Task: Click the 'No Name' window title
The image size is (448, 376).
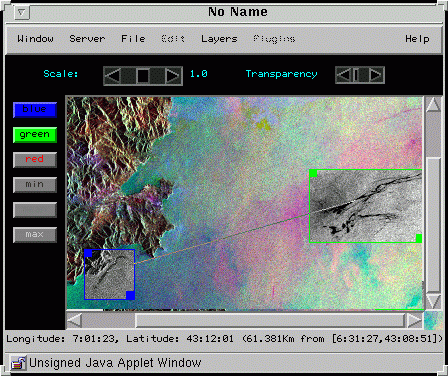Action: (x=238, y=12)
